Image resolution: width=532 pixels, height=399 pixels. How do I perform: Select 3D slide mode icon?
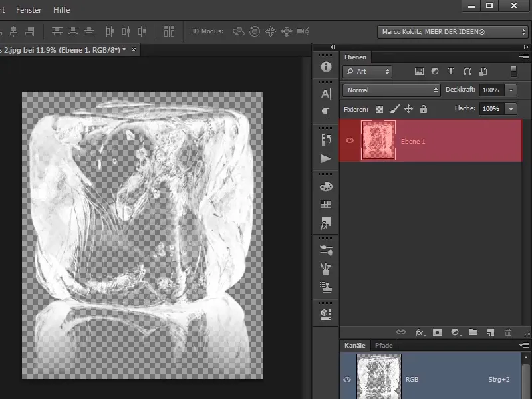tap(287, 31)
